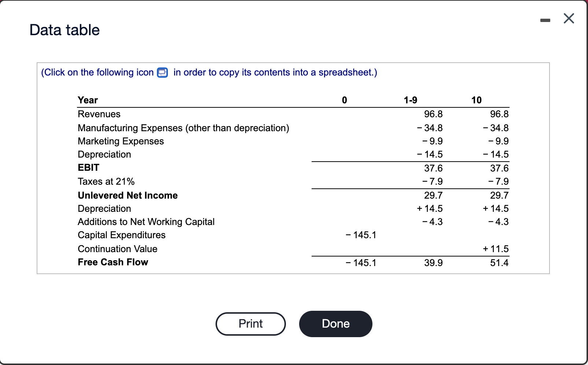Screen dimensions: 588x365
Task: Click the Year column header
Action: coord(87,100)
